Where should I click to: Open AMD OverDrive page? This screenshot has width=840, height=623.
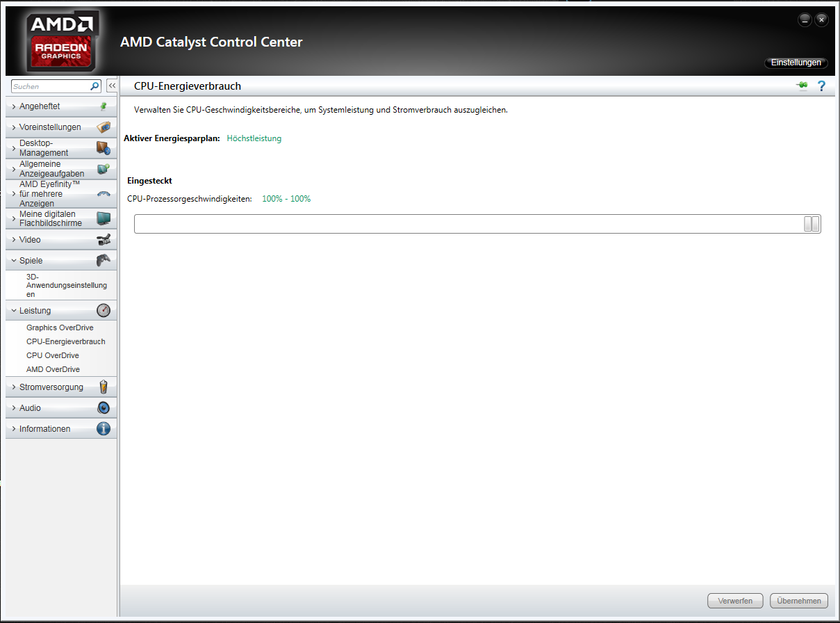(53, 369)
